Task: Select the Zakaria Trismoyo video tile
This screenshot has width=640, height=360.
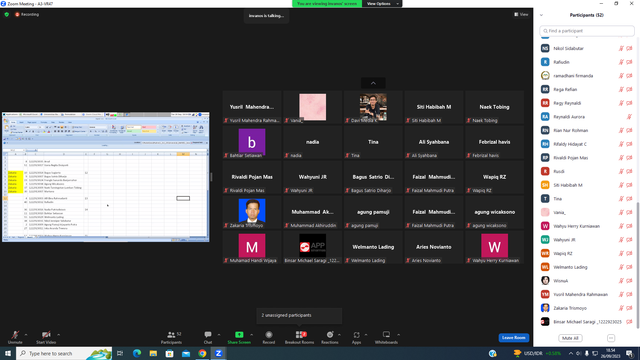Action: (x=252, y=212)
